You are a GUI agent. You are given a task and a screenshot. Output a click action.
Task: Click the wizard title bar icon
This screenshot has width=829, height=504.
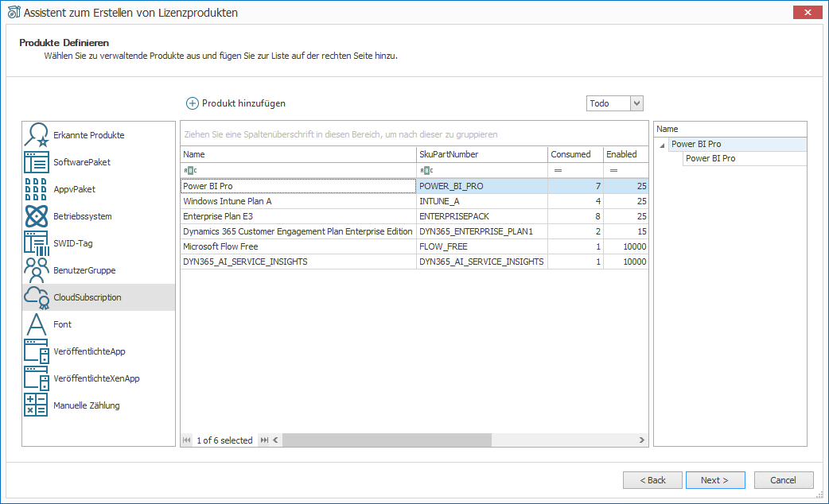click(14, 12)
